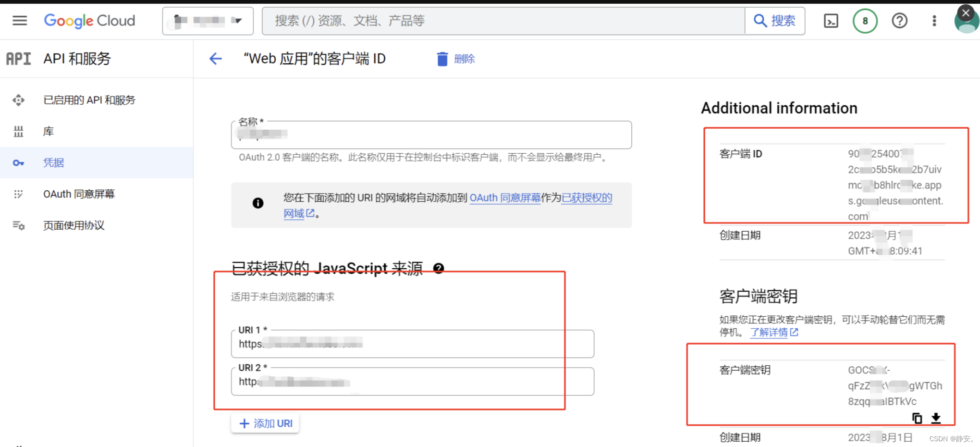
Task: Click the 添加 URI button
Action: tap(265, 423)
